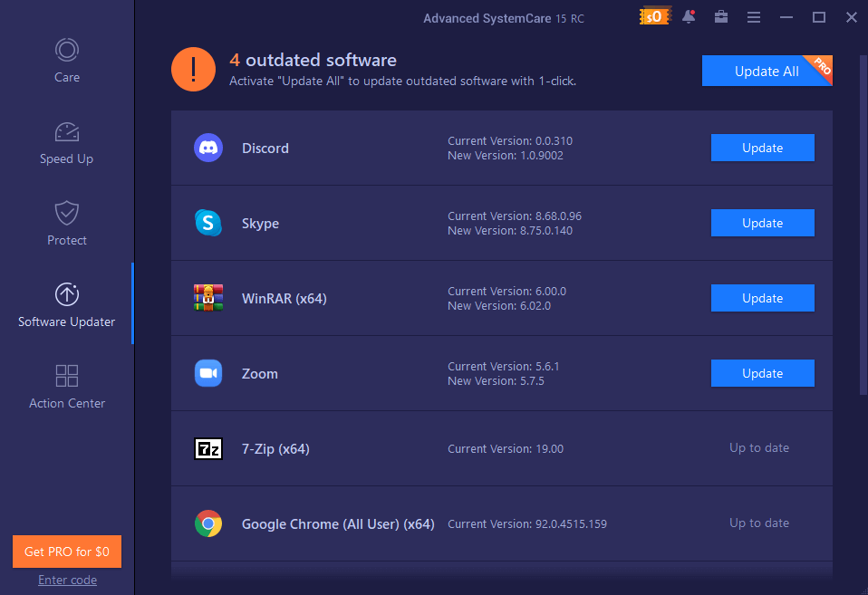Click WinRAR's Current Version 6.00.0 text
The image size is (868, 595).
click(506, 291)
